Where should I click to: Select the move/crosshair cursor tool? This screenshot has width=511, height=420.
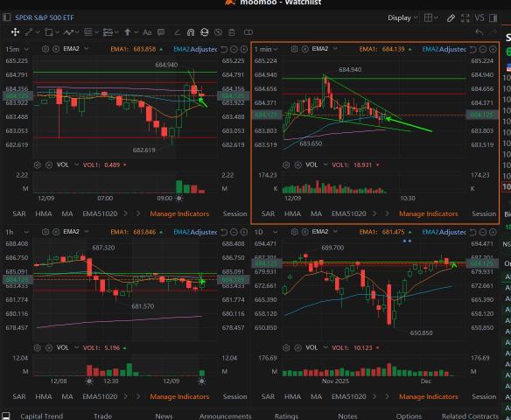point(15,31)
